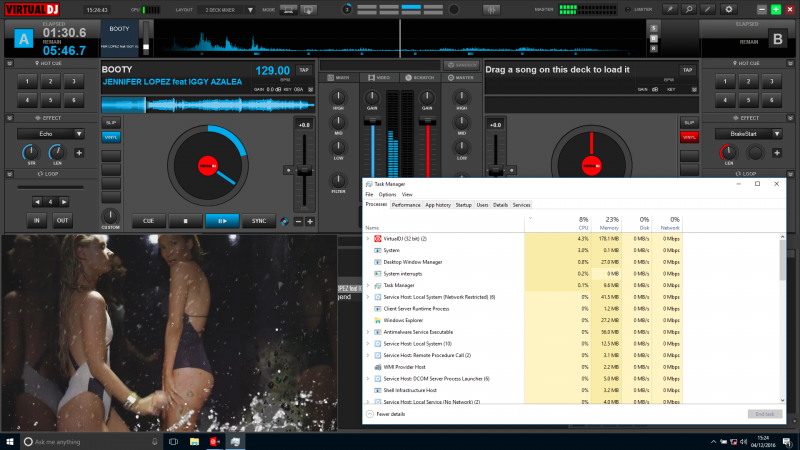The image size is (800, 450).
Task: Open VirtualDJ settings gear icon
Action: pyautogui.click(x=729, y=9)
